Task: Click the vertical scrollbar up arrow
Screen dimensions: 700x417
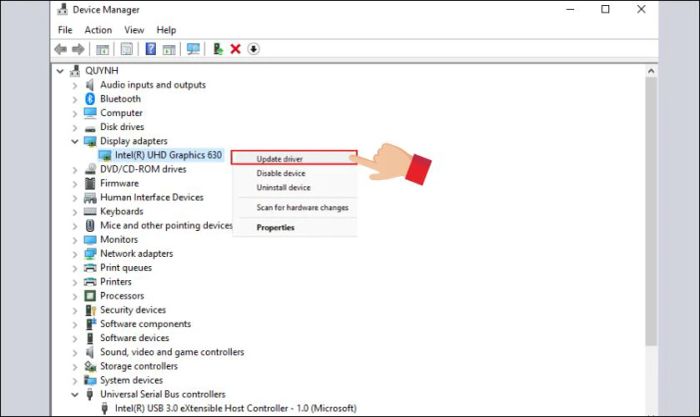Action: [651, 71]
